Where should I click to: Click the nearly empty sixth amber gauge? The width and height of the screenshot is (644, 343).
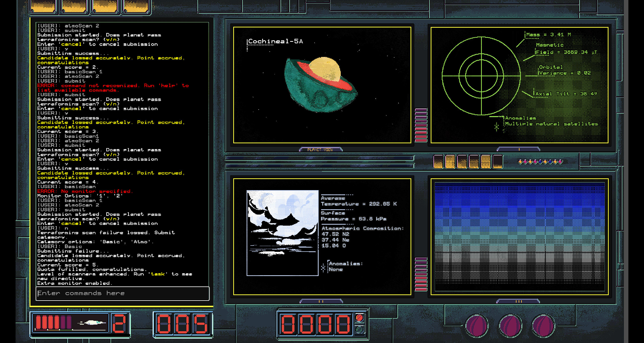[497, 162]
